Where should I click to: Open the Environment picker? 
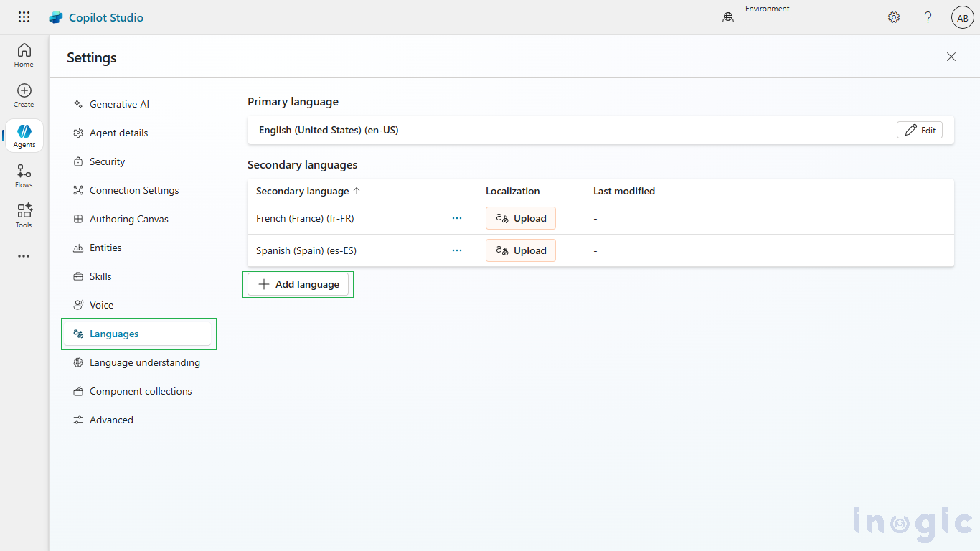point(757,17)
